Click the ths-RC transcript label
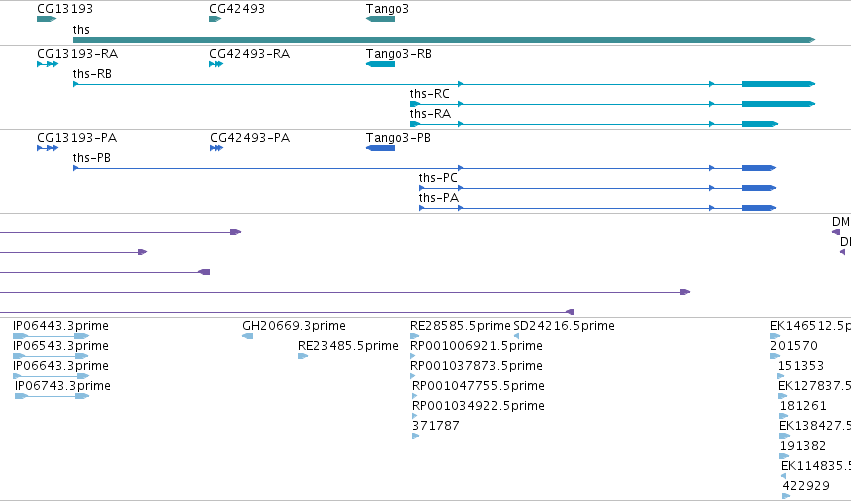 coord(429,94)
